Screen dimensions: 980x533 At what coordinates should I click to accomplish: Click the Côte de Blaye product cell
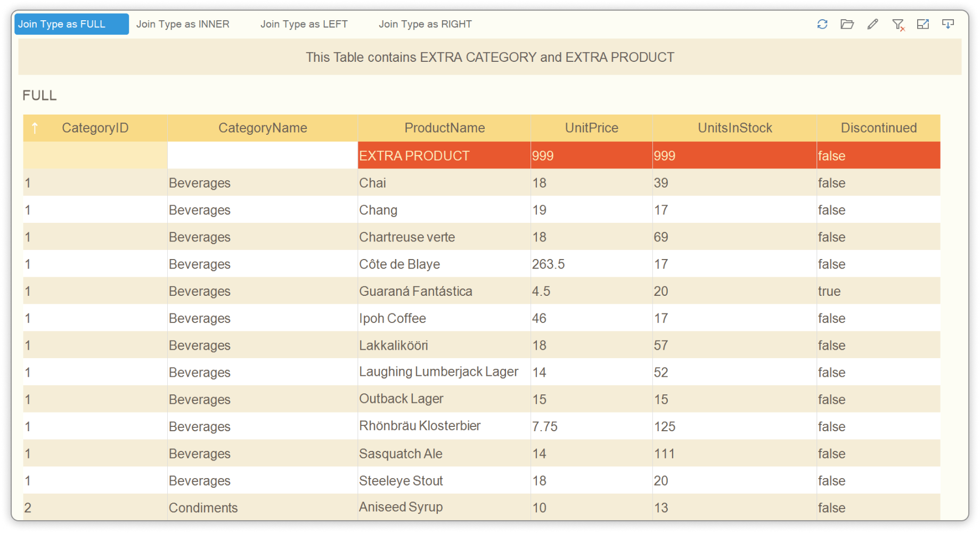[x=399, y=264]
